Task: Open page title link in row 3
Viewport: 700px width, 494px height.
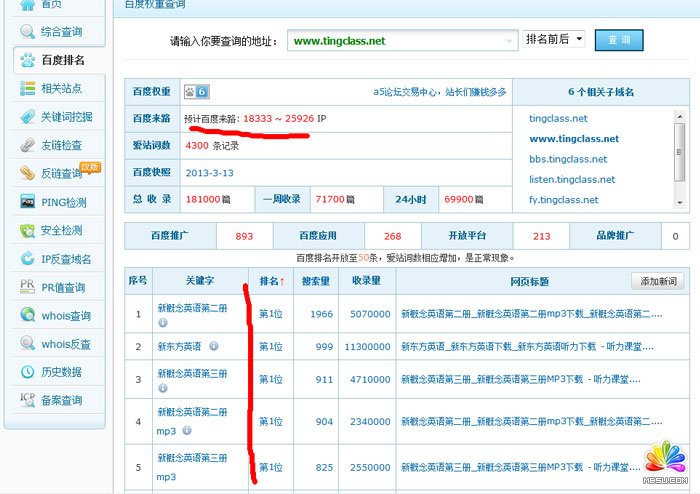Action: 521,379
